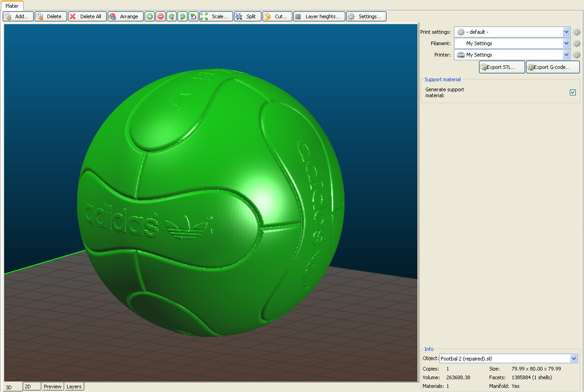
Task: Click the Export STL button
Action: [501, 67]
